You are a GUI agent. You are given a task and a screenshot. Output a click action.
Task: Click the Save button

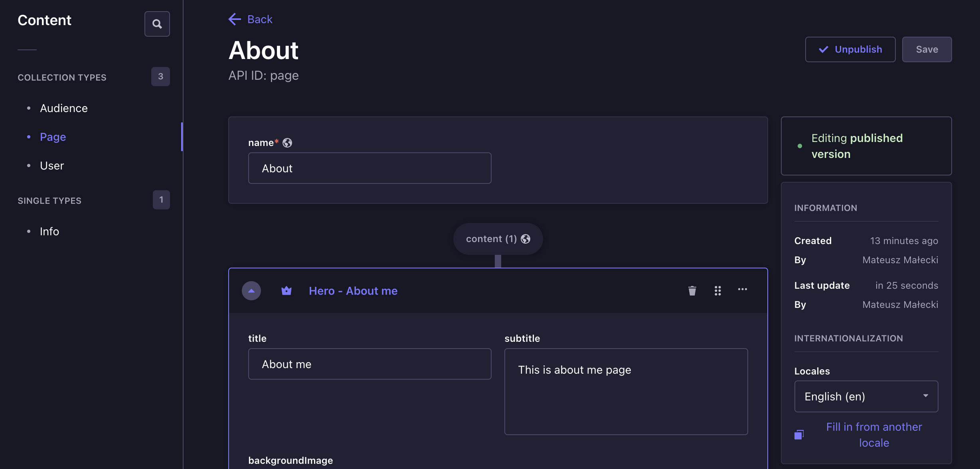(927, 49)
